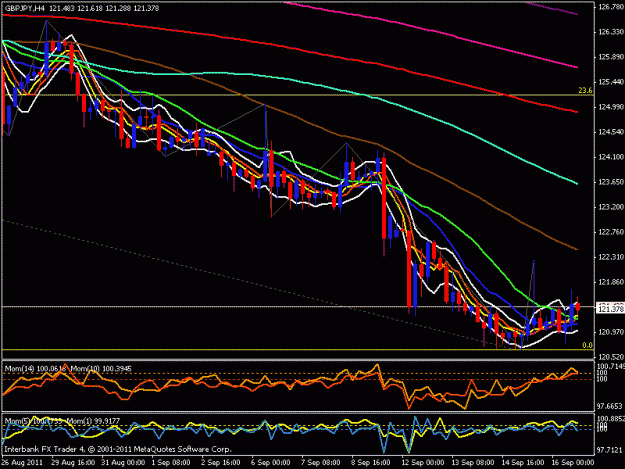Select the Mom(10) 100.3945 indicator label
The width and height of the screenshot is (625, 469).
[x=101, y=369]
